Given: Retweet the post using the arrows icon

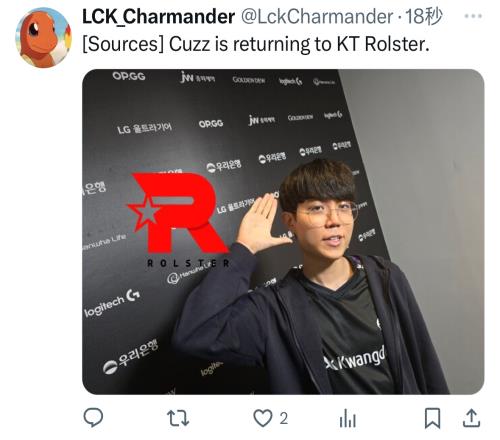Looking at the screenshot, I should 178,418.
